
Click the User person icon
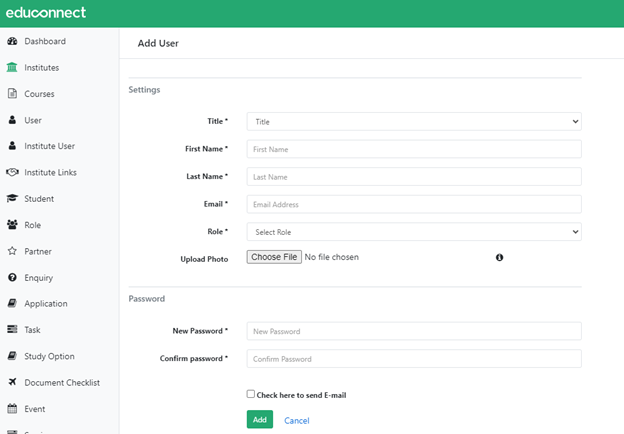(x=12, y=120)
